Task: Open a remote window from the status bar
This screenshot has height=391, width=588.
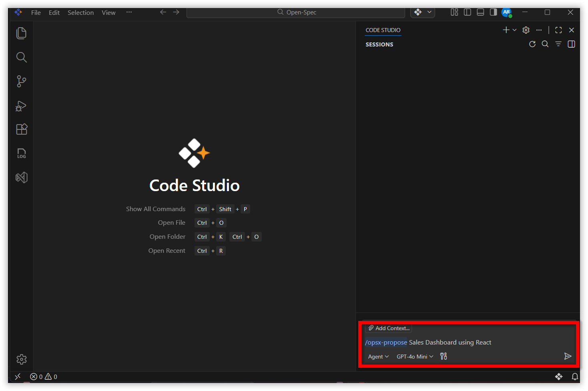Action: 18,377
